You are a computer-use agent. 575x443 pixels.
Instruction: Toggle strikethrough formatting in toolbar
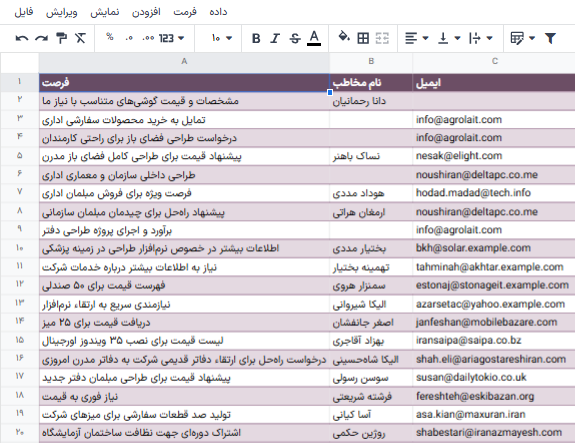pos(295,38)
